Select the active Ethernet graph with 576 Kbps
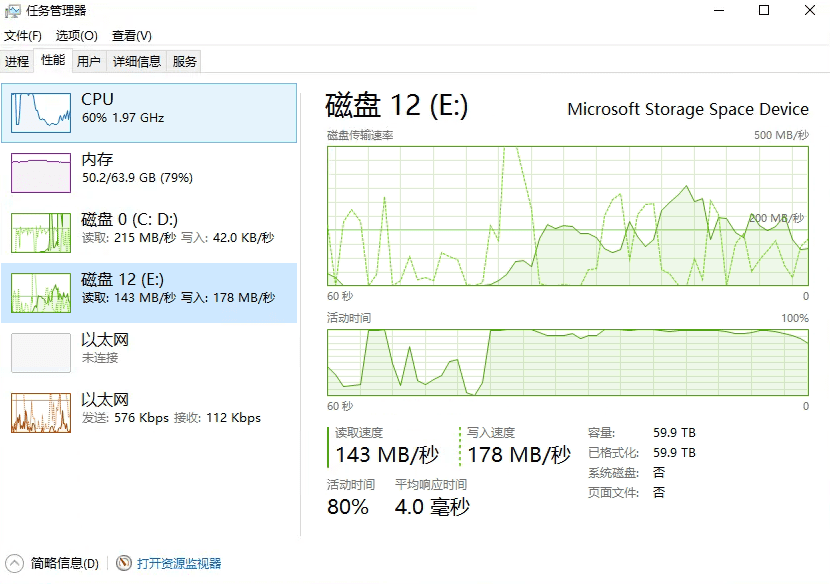This screenshot has width=830, height=584. coord(41,413)
